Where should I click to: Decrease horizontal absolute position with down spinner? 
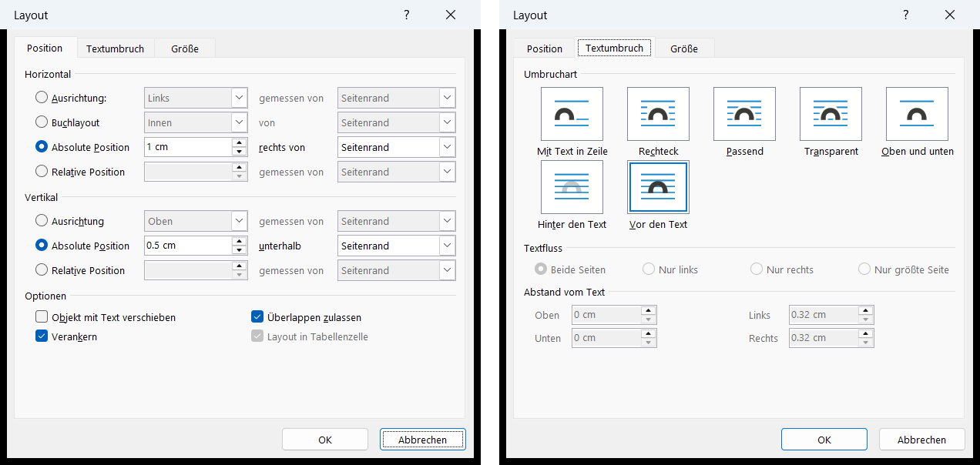[x=240, y=152]
